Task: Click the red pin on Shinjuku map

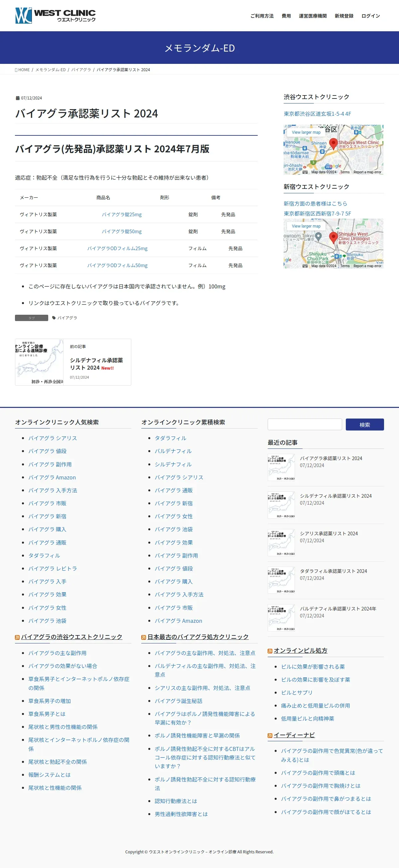Action: pos(333,238)
